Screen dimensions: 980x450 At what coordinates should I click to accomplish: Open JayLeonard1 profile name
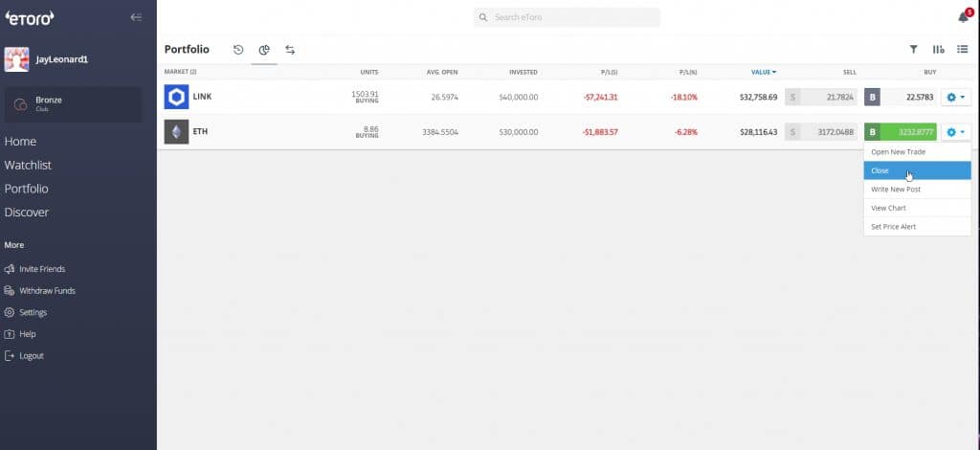point(62,59)
